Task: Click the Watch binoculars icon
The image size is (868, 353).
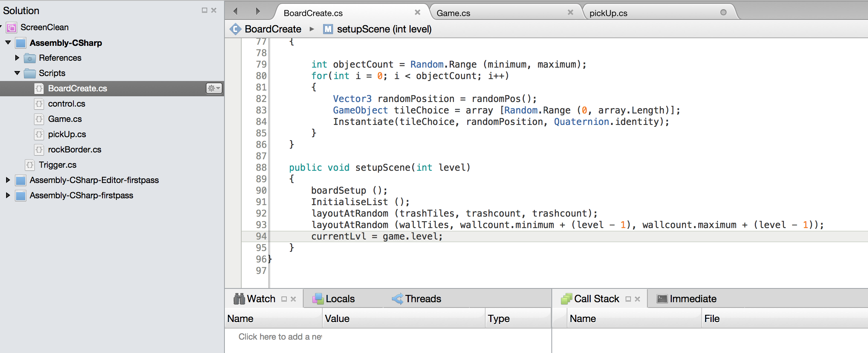Action: (239, 299)
